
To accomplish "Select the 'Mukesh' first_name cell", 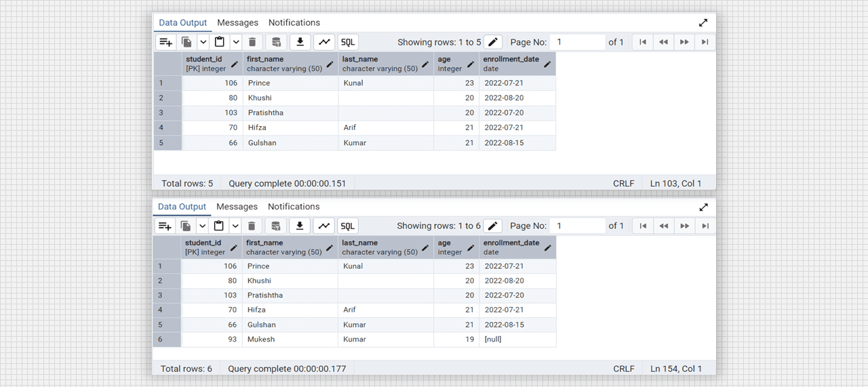I will [x=290, y=340].
